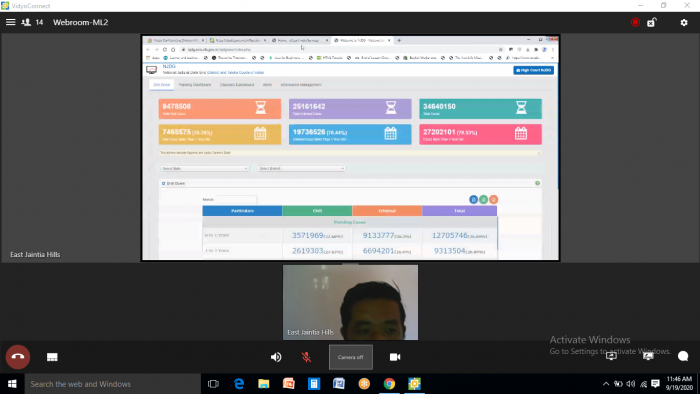Screen dimensions: 700x394
Task: Open the whiteboard share icon left of chat
Action: [x=648, y=356]
